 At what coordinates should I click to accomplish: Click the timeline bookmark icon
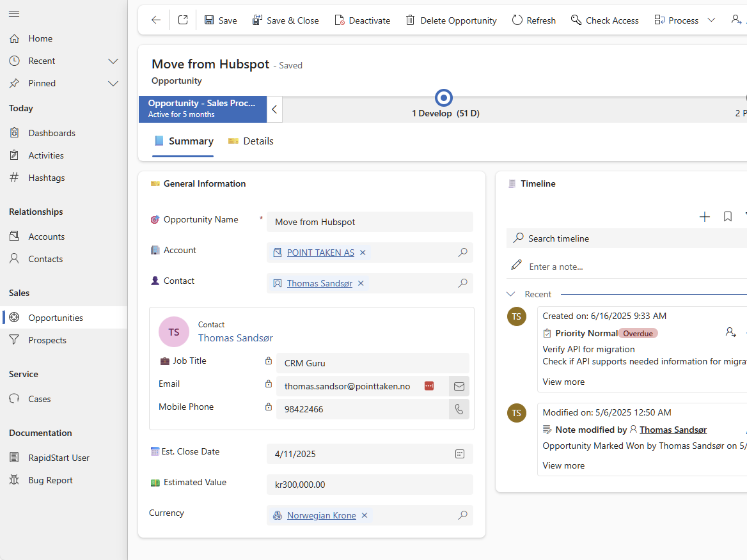click(x=727, y=217)
